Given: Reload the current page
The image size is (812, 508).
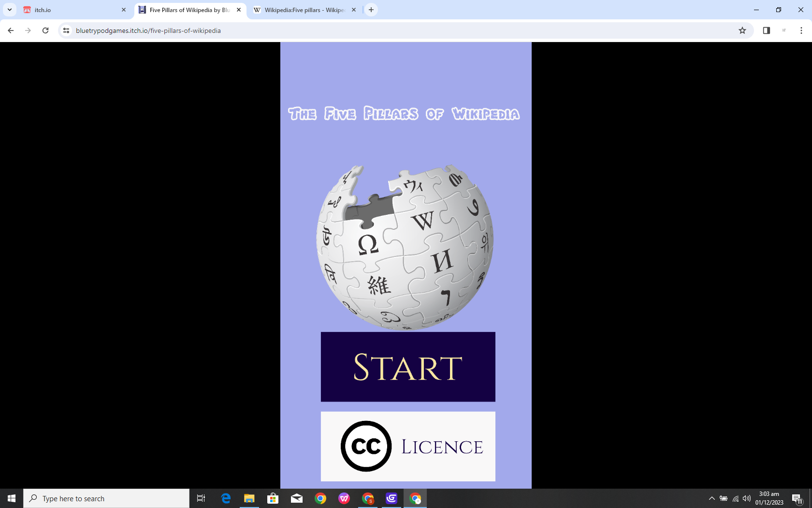Looking at the screenshot, I should coord(45,30).
